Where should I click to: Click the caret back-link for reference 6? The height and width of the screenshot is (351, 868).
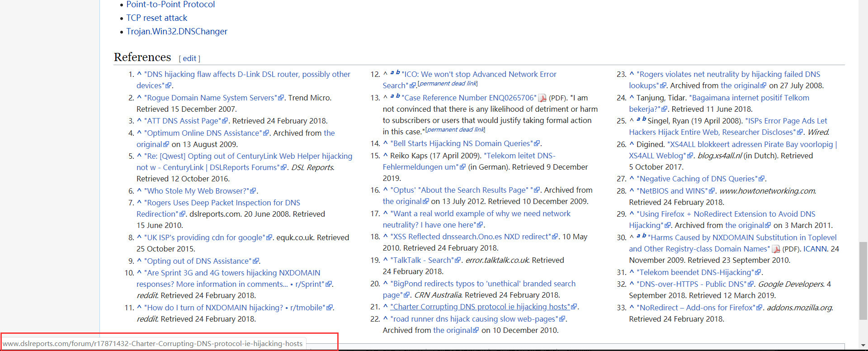[139, 191]
